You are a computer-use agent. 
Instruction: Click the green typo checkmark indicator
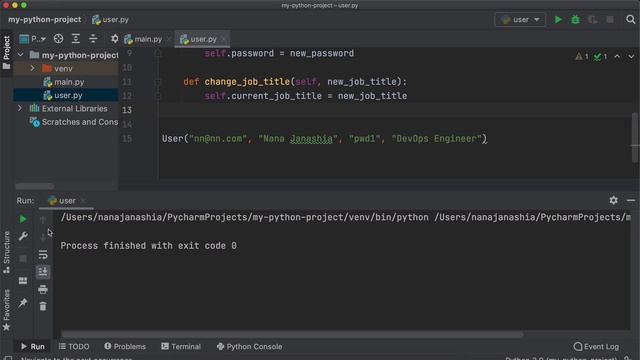(x=600, y=56)
